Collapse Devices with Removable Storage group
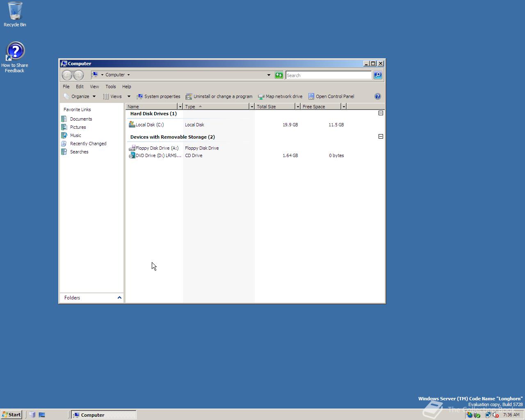This screenshot has width=525, height=420. click(381, 136)
